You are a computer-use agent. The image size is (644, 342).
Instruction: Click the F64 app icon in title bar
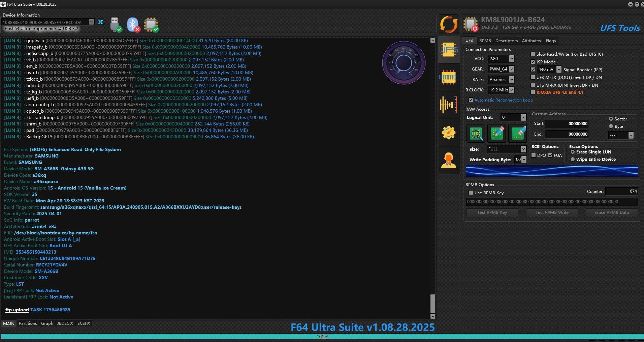[3, 4]
